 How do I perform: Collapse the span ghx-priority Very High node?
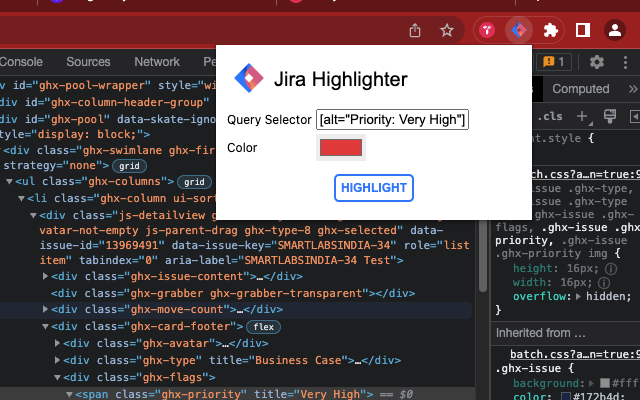click(x=69, y=394)
